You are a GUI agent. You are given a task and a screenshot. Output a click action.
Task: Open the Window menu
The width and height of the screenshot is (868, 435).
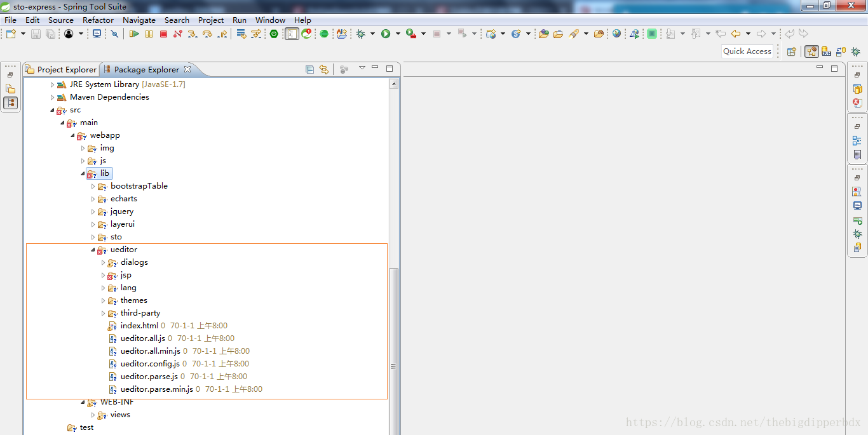pyautogui.click(x=271, y=20)
